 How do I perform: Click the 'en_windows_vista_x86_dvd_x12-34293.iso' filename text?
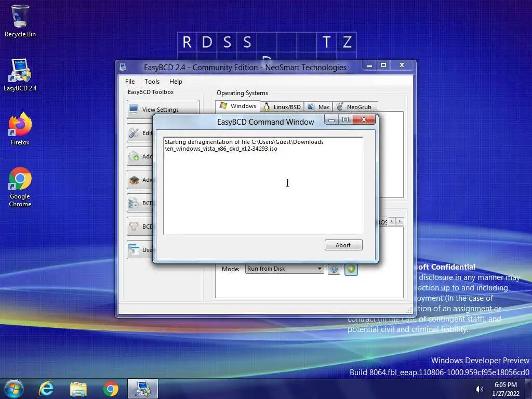point(222,149)
